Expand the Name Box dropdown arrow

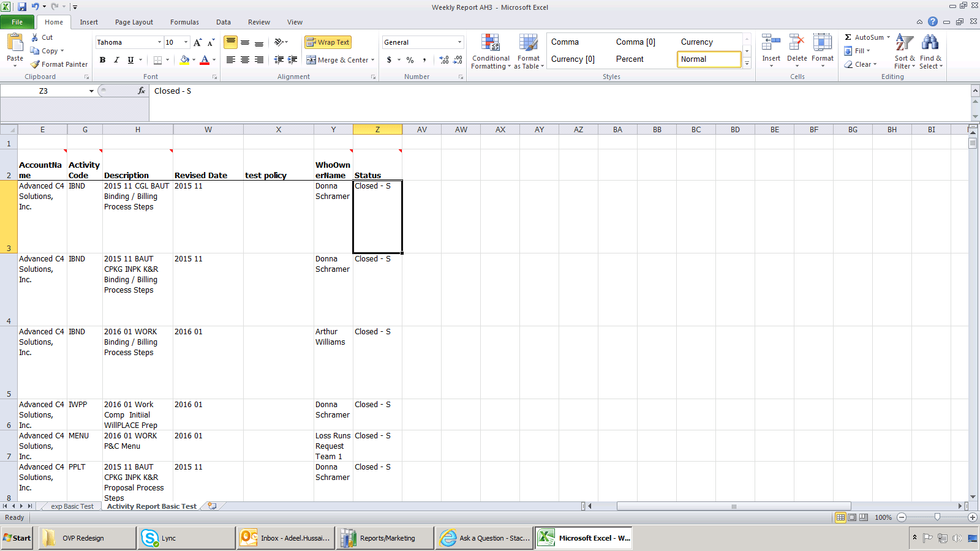(91, 91)
